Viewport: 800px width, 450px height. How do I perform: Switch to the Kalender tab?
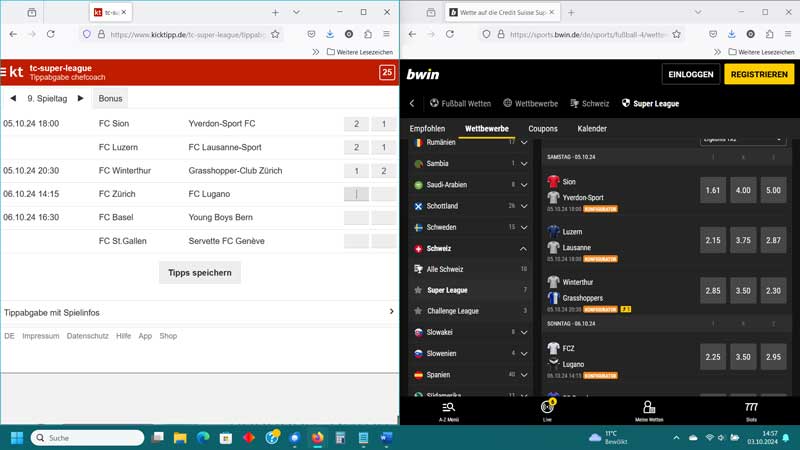(592, 129)
